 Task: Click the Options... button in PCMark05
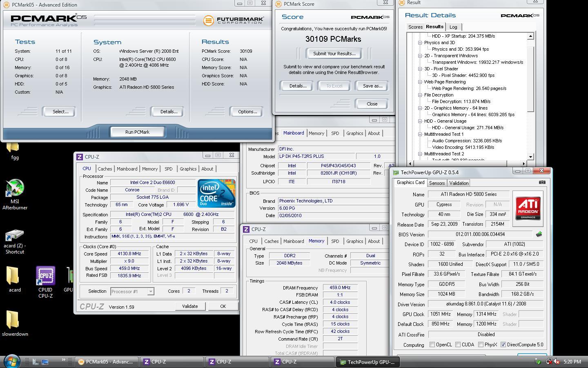[247, 112]
